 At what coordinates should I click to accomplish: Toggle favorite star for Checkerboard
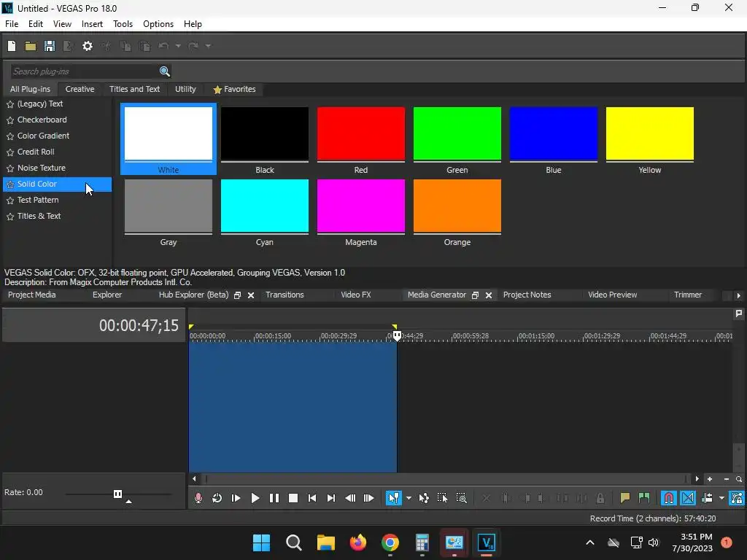coord(10,120)
